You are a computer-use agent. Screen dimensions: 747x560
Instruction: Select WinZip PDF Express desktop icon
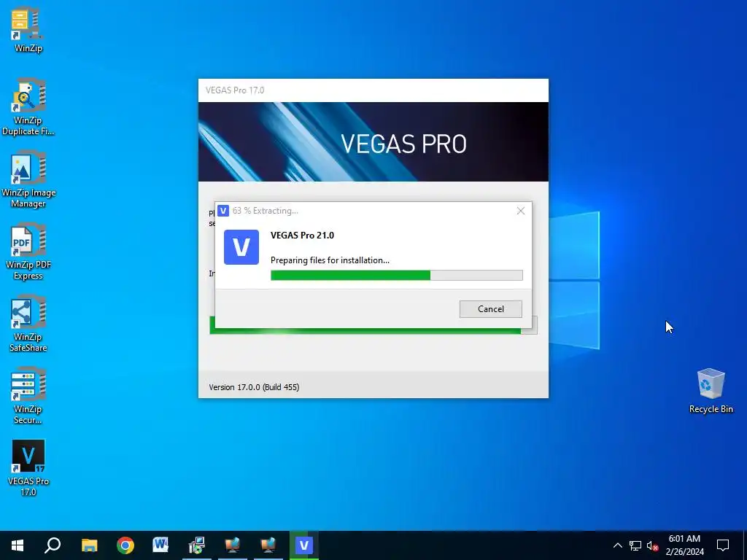tap(28, 252)
